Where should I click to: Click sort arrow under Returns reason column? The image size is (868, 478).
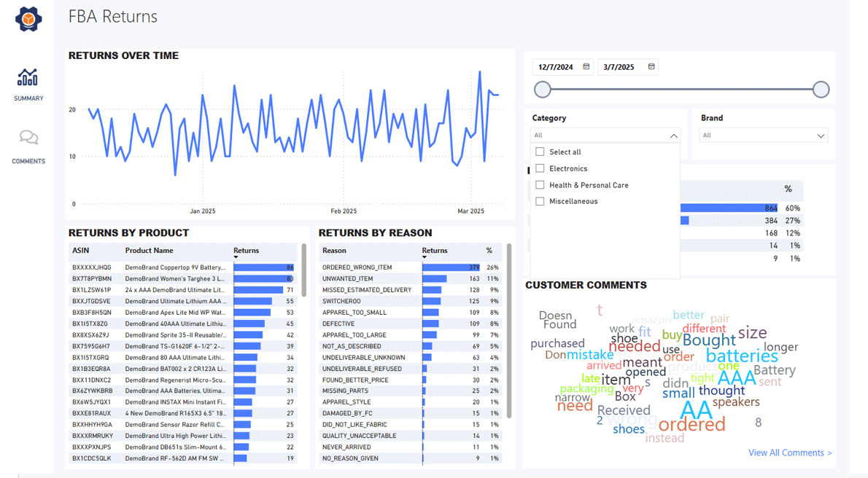point(425,257)
